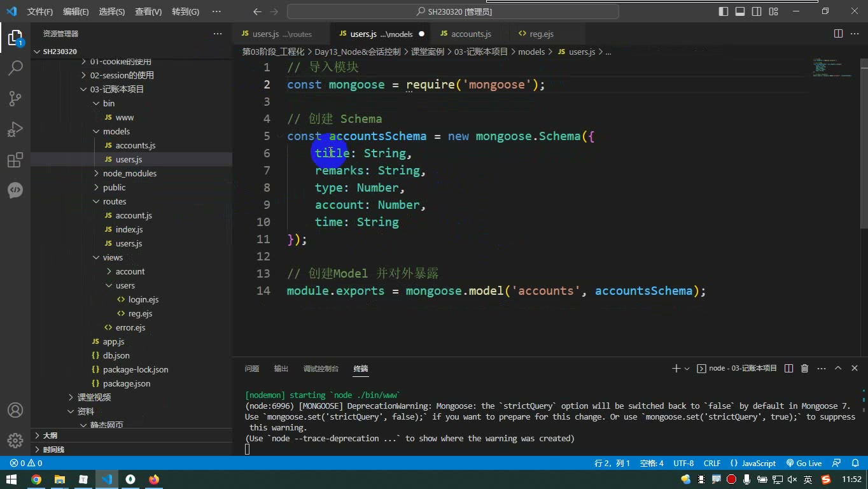This screenshot has height=489, width=868.
Task: Open Firefox from the Windows taskbar
Action: tap(154, 479)
